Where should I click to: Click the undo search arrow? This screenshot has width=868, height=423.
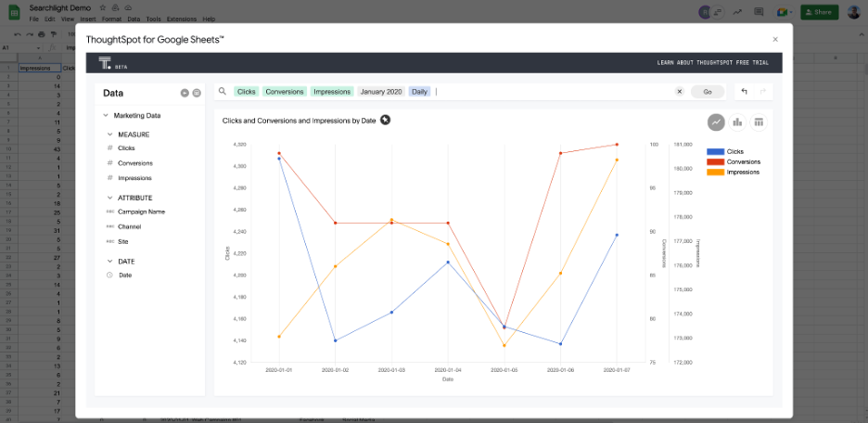[744, 92]
